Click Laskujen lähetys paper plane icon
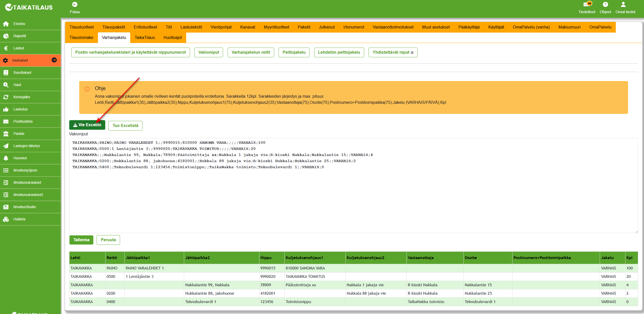Image resolution: width=644 pixels, height=314 pixels. 6,146
